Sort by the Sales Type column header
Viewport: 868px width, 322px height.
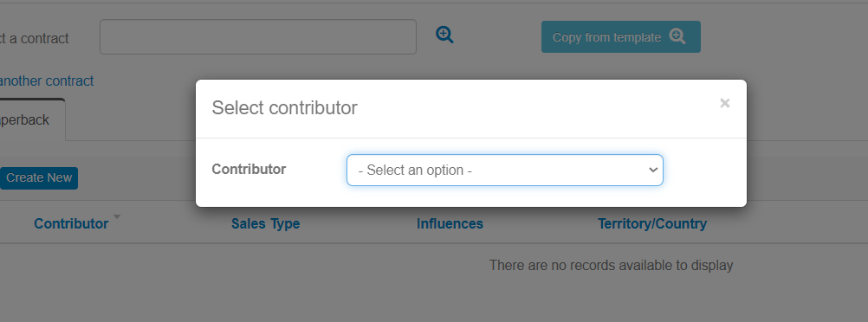266,224
